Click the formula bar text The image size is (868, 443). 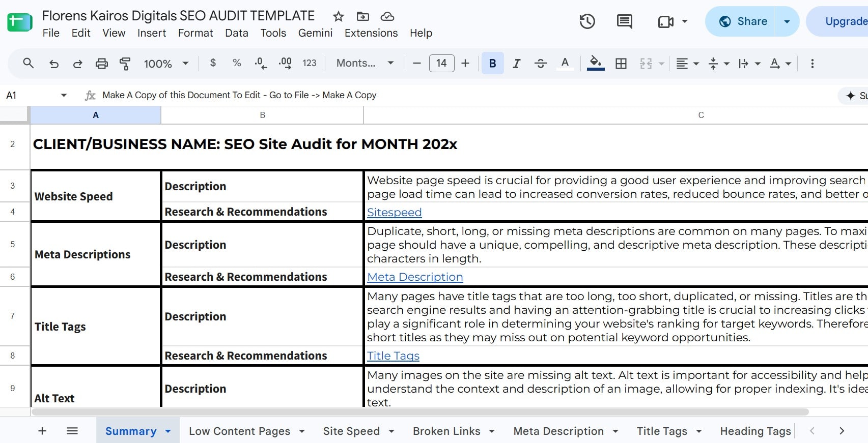pos(239,95)
